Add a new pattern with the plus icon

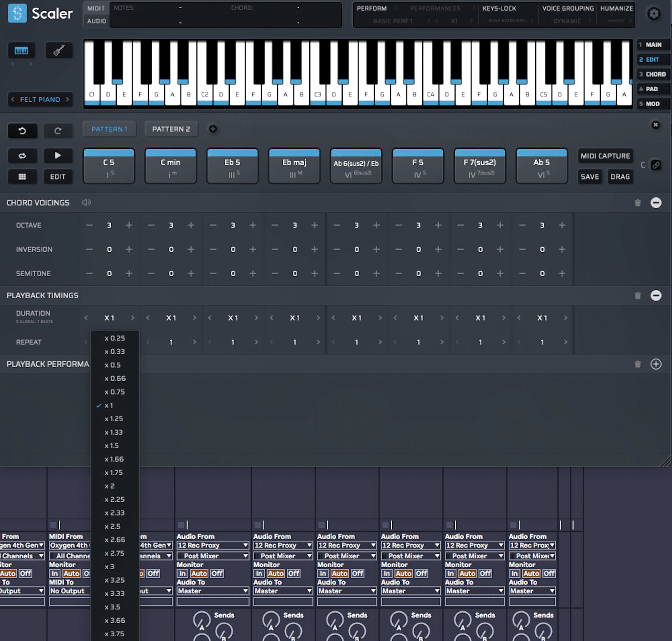[x=213, y=129]
